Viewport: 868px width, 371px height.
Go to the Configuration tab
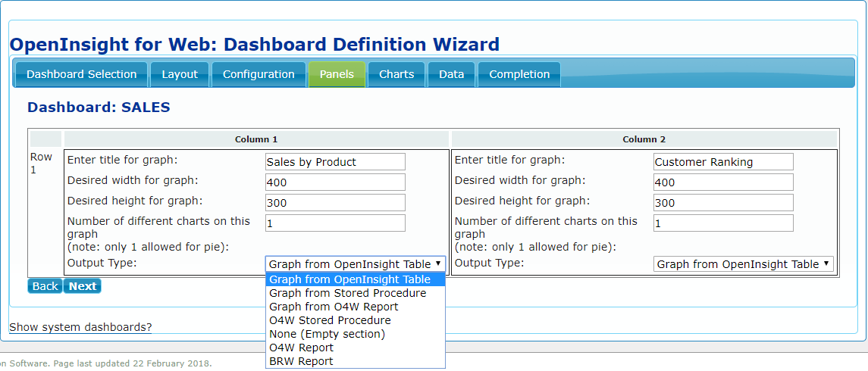click(x=259, y=75)
